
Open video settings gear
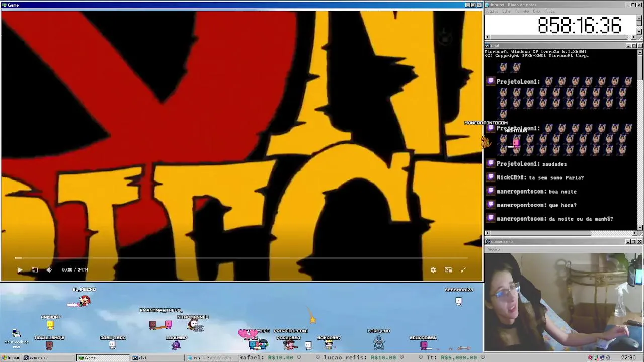[x=433, y=270]
